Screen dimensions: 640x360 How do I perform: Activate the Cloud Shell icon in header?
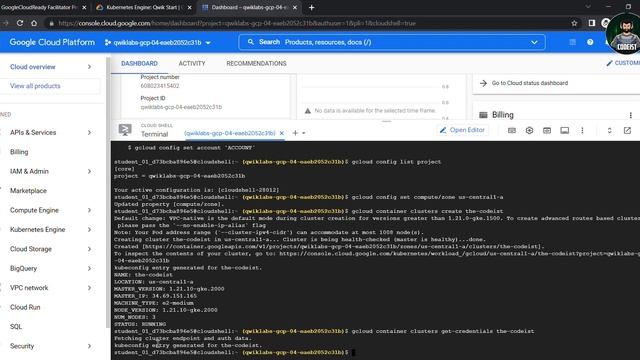click(x=572, y=42)
